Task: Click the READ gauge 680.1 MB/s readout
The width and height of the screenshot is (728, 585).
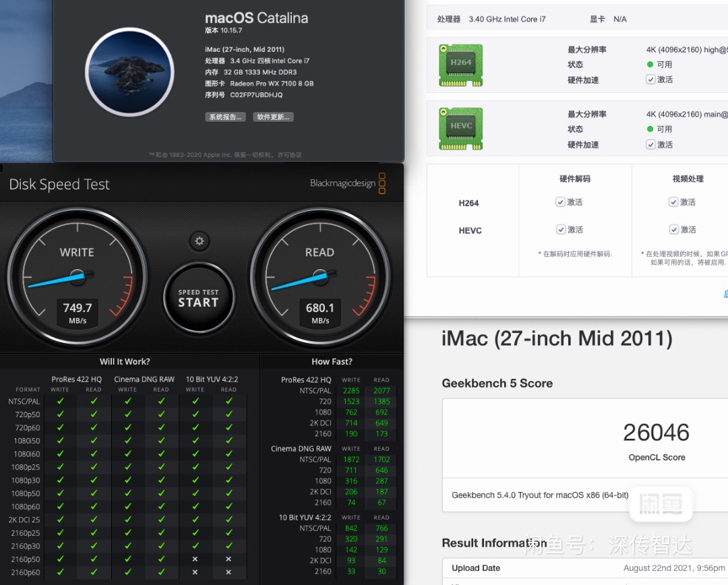Action: coord(320,313)
